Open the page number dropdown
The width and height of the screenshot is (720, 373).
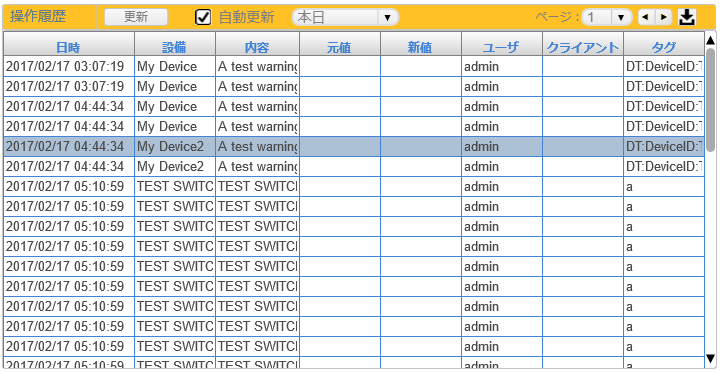coord(607,17)
